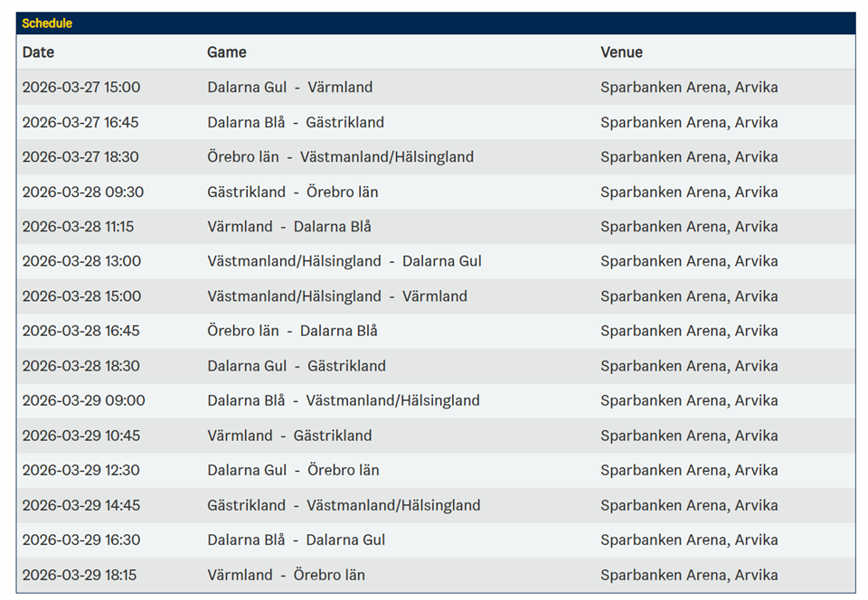Select the Dalarna Gul - Gästrikland game

[x=296, y=366]
